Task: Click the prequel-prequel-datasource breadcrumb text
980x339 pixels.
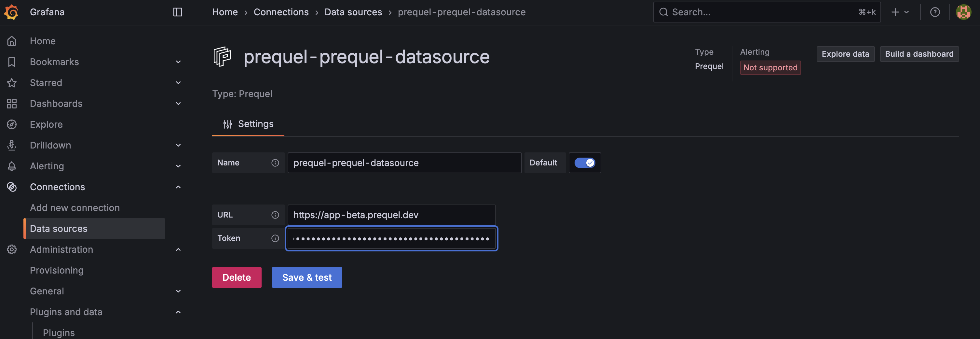Action: 462,12
